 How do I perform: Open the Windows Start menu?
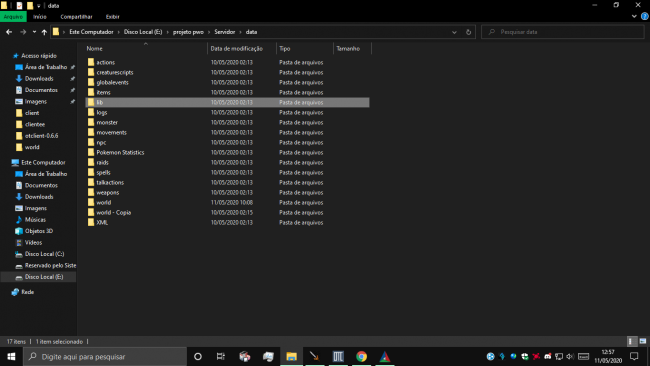coord(11,356)
